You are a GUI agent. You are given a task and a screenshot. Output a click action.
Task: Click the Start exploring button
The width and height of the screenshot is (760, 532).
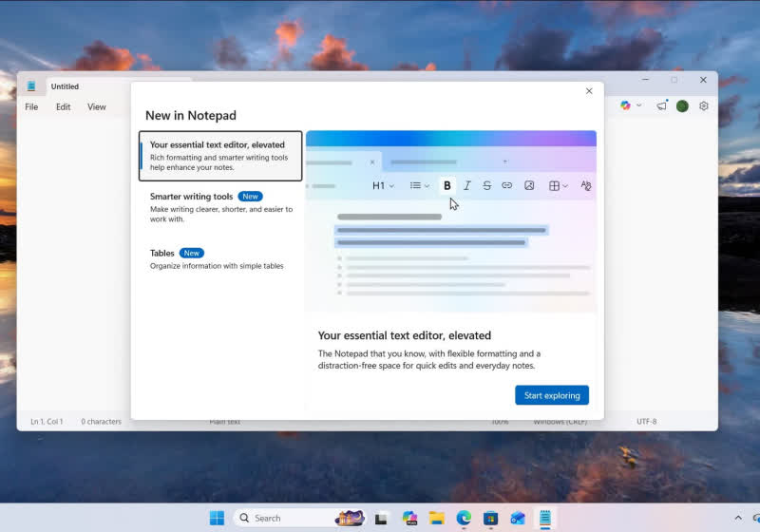(x=551, y=395)
